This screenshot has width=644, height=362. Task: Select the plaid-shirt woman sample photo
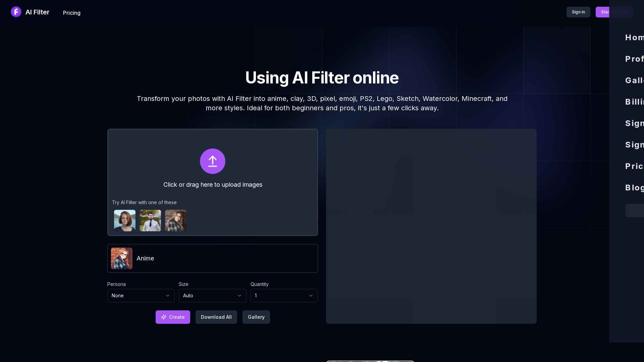pos(175,220)
